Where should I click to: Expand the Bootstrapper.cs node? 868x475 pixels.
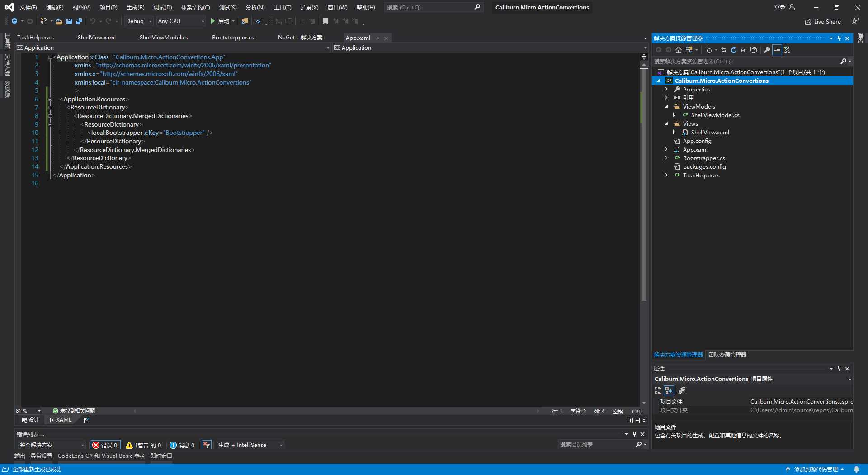pyautogui.click(x=666, y=158)
